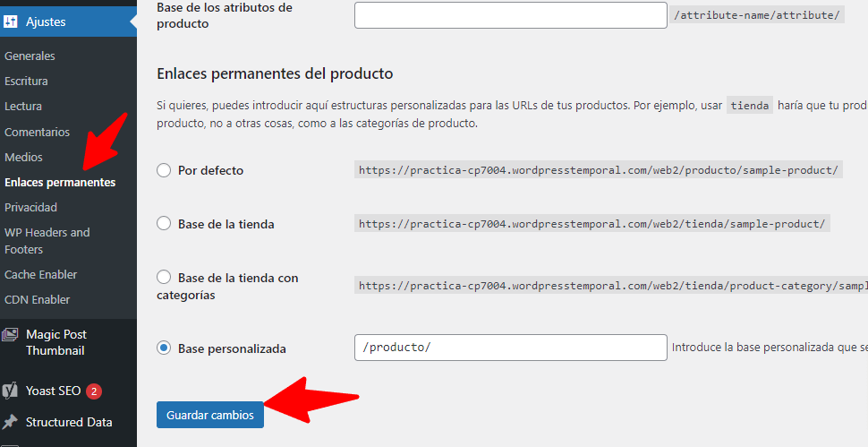868x447 pixels.
Task: Click the tienda/sample-product URL text
Action: pos(591,224)
